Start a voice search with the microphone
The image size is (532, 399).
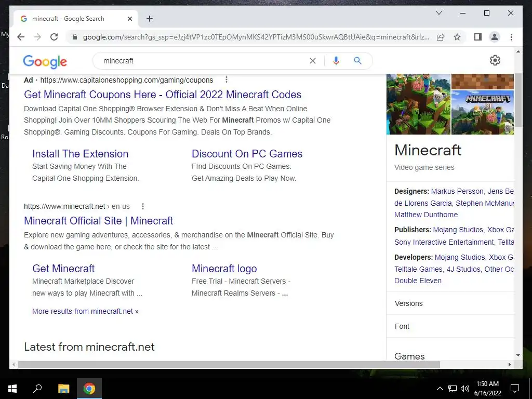[x=336, y=61]
